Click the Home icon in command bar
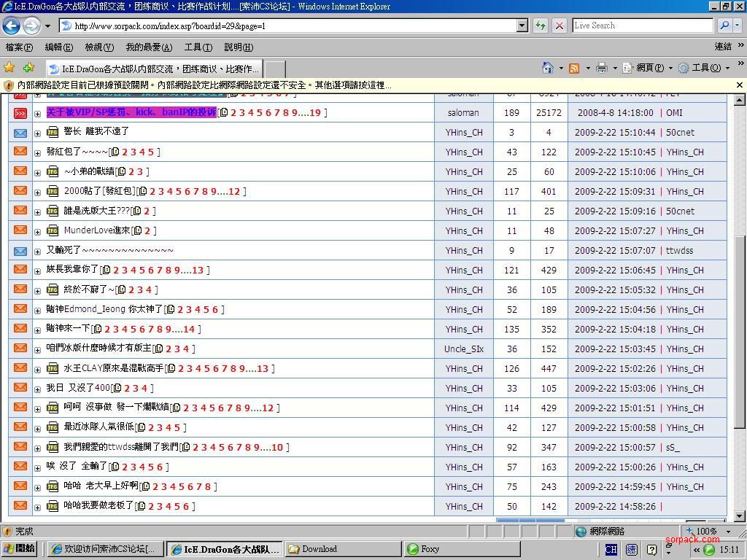 [547, 68]
